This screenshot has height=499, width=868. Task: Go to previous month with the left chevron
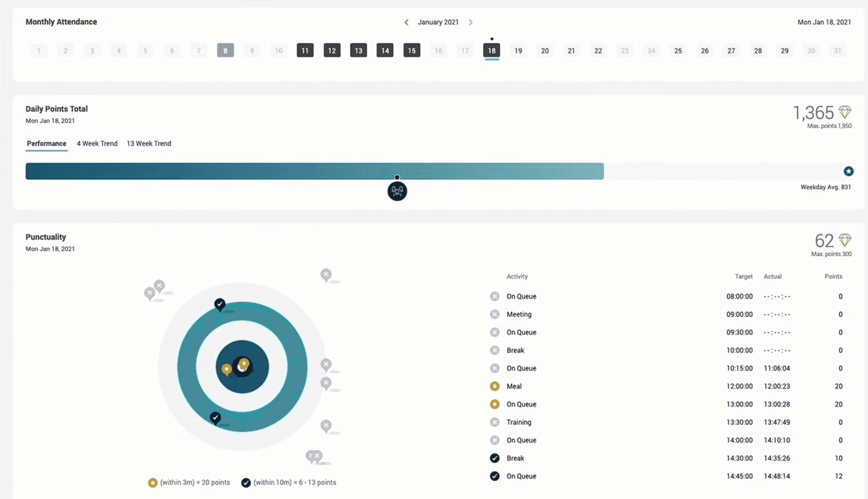406,22
